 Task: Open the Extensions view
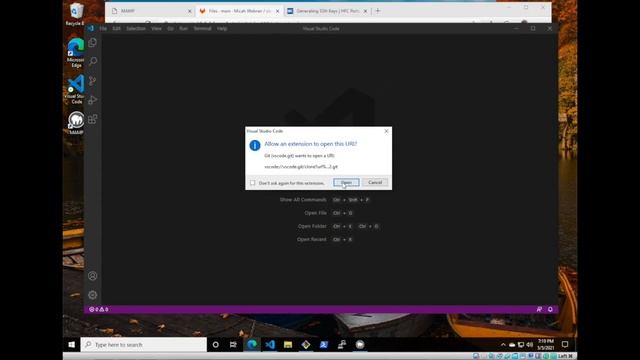coord(93,119)
